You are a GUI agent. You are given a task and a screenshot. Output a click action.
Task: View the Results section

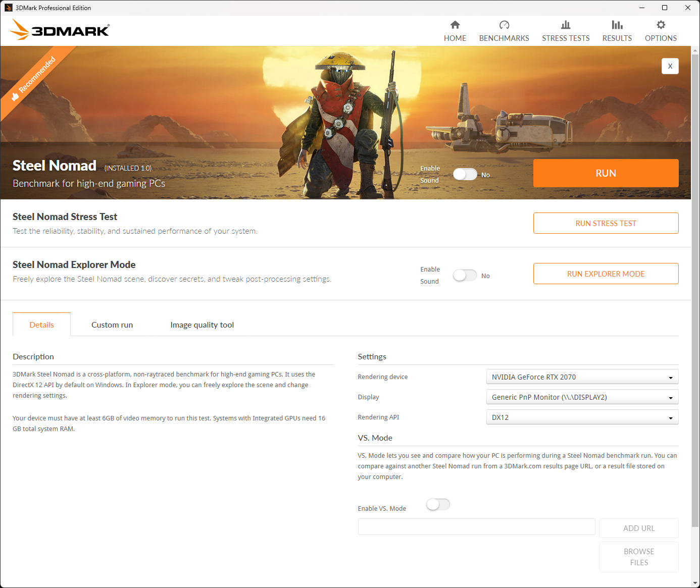point(617,31)
